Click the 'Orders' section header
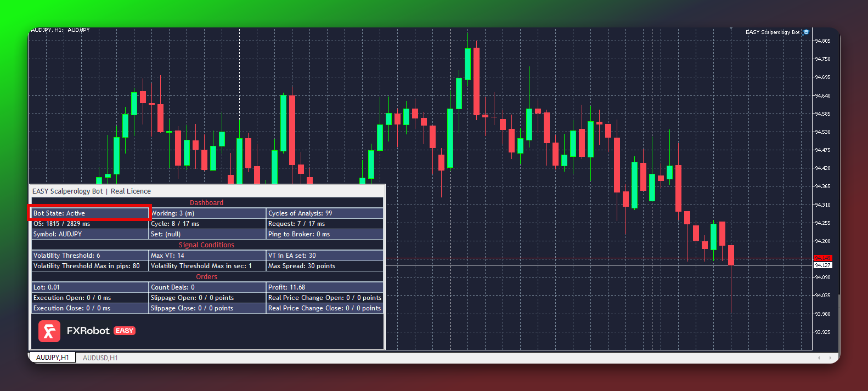Viewport: 868px width, 391px height. click(207, 277)
